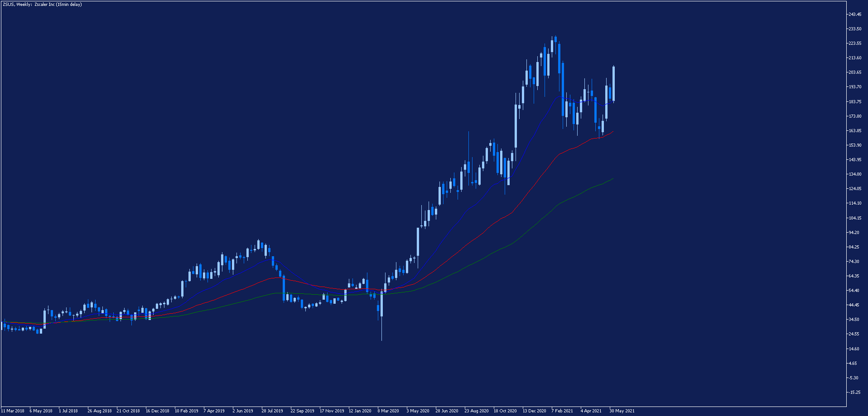Click the long lower wick of March 2020 candle
This screenshot has height=416, width=868.
pos(381,329)
